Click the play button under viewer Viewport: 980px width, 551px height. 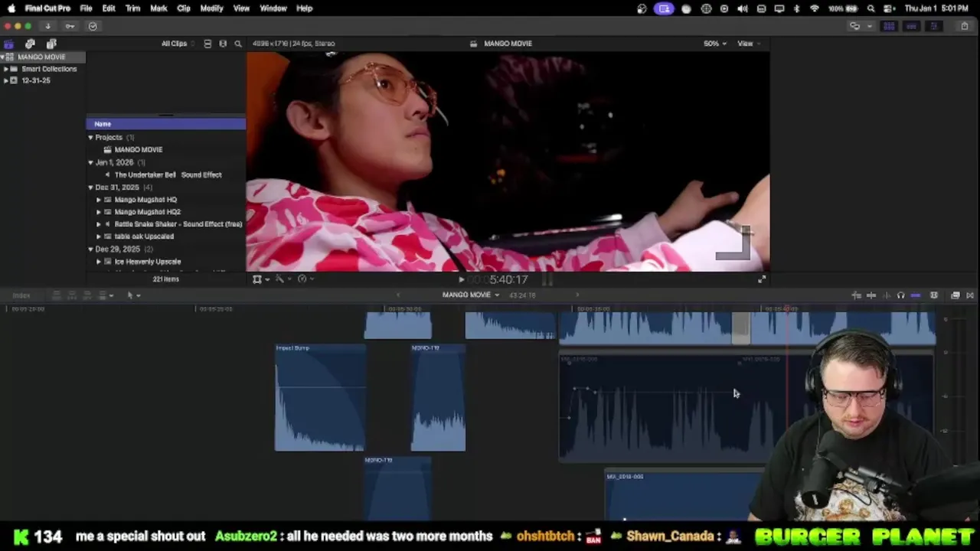(x=461, y=280)
